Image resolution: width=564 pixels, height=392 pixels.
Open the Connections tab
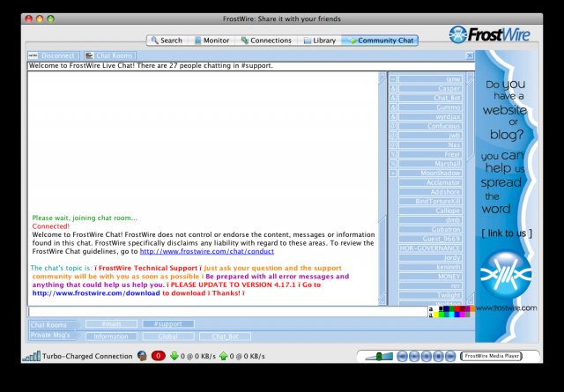(266, 41)
